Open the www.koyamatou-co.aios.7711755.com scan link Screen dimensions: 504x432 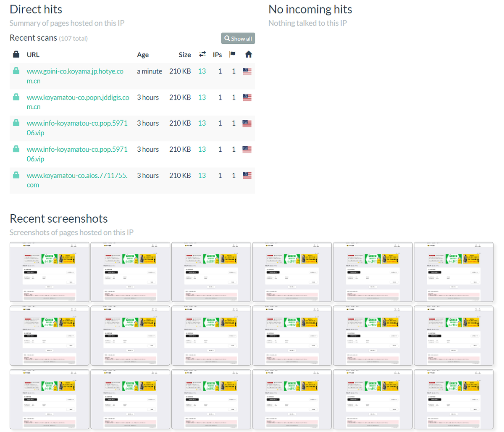pyautogui.click(x=77, y=180)
